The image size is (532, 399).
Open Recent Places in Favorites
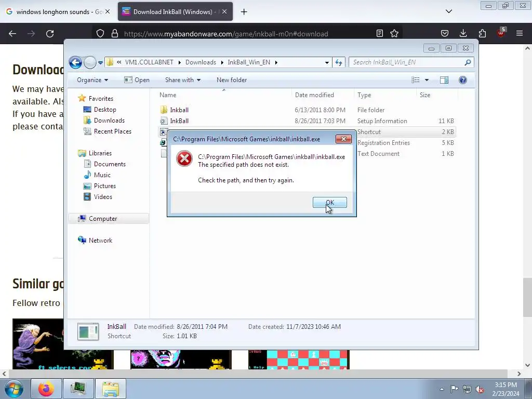click(x=107, y=131)
